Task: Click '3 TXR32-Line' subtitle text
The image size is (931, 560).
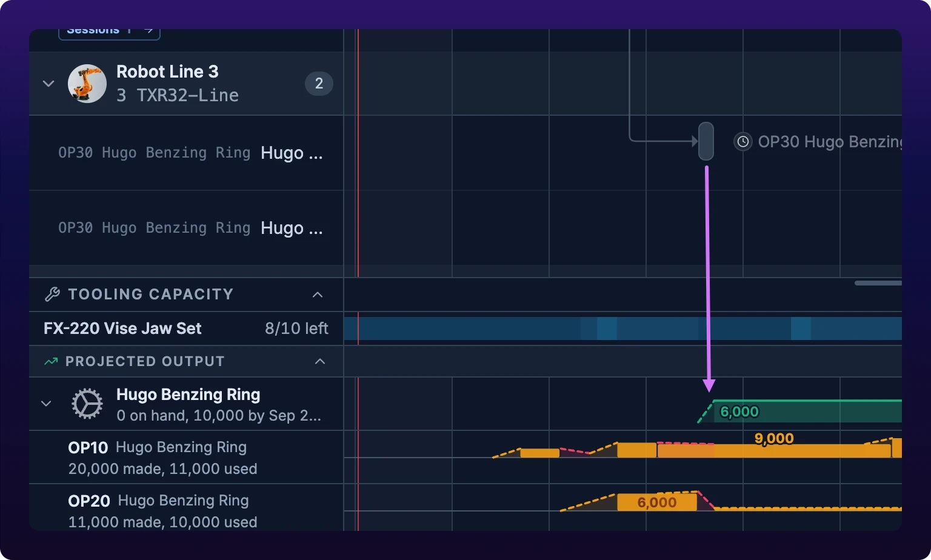Action: (178, 95)
